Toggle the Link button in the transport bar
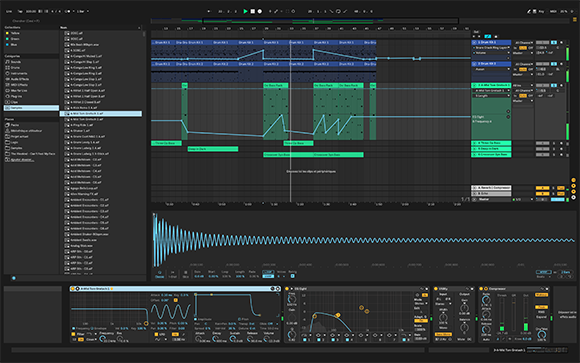The height and width of the screenshot is (363, 580). (x=9, y=11)
